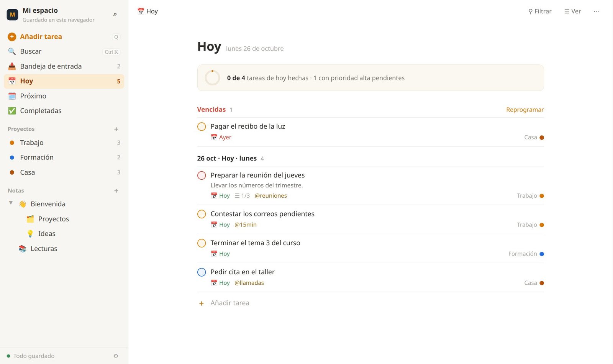Open the Filtrar filter menu

(x=540, y=11)
